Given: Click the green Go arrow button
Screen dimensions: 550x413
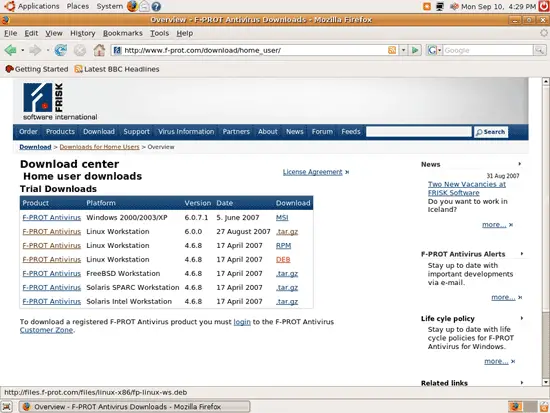Looking at the screenshot, I should [x=415, y=50].
